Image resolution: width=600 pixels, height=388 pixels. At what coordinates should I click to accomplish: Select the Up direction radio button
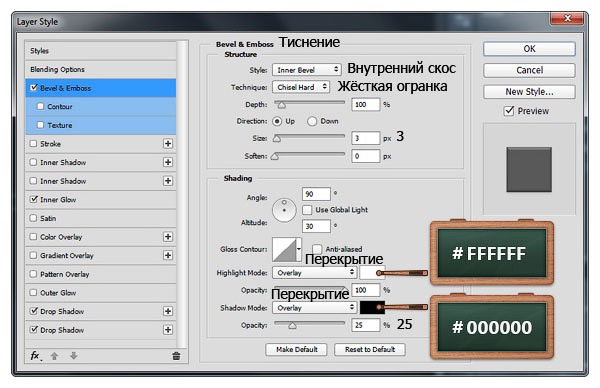click(277, 121)
